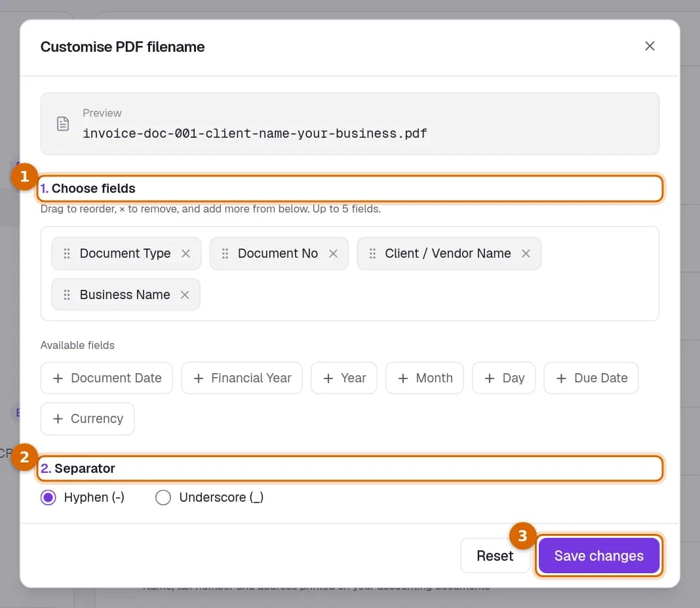This screenshot has height=608, width=700.
Task: Click the document icon beside Preview
Action: coord(63,124)
